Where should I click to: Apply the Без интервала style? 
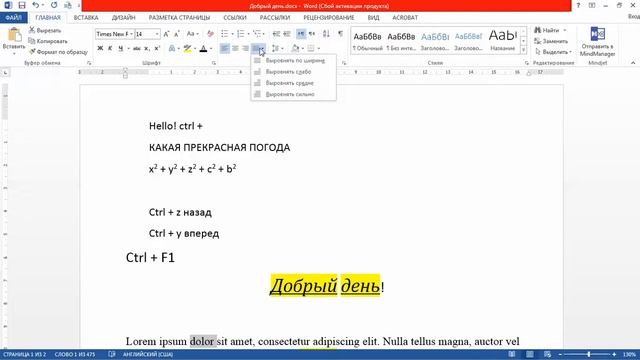pos(401,41)
